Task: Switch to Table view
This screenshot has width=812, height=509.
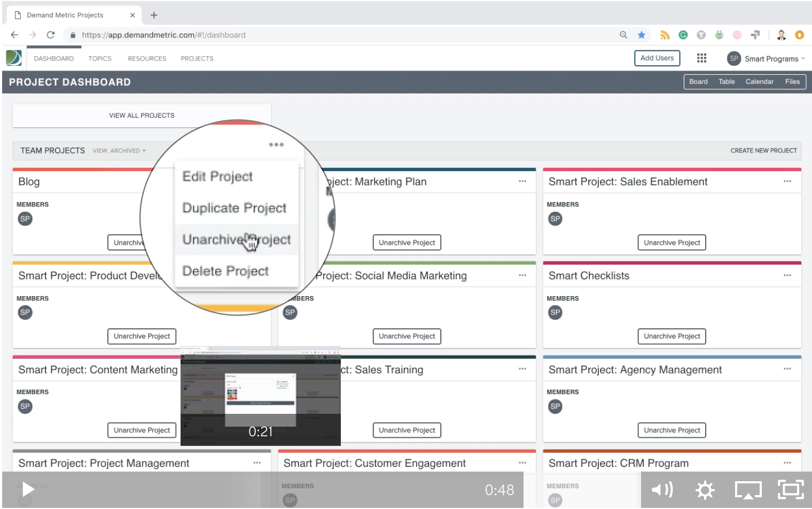Action: (x=727, y=82)
